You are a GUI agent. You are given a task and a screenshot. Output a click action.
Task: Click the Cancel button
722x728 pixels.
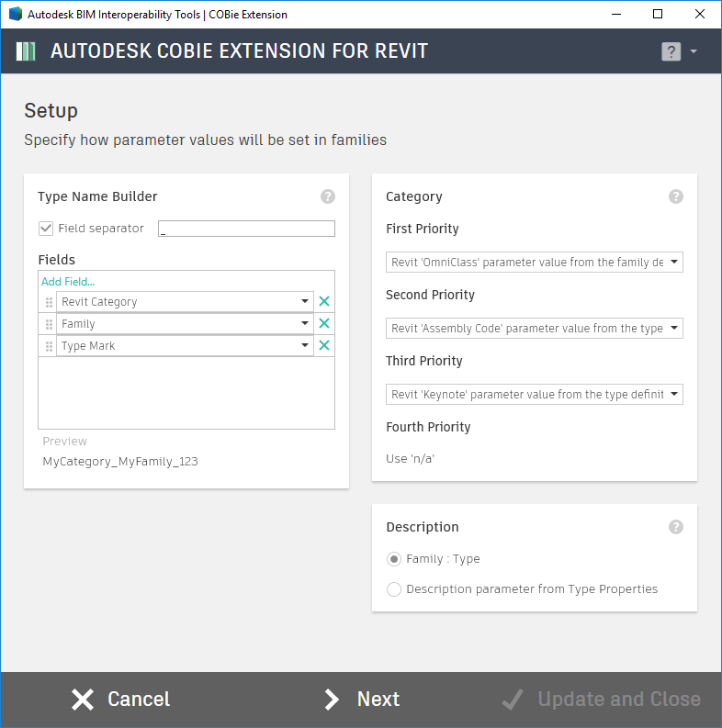pos(121,700)
